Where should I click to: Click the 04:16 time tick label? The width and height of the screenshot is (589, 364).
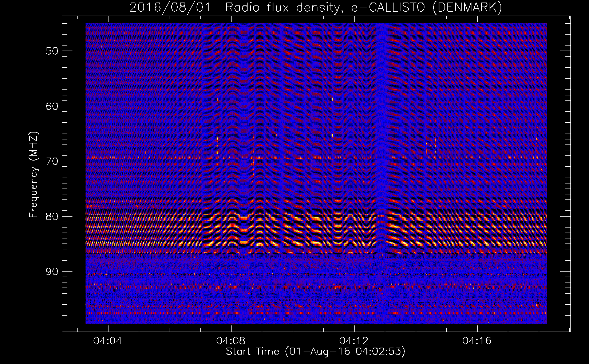pos(477,341)
